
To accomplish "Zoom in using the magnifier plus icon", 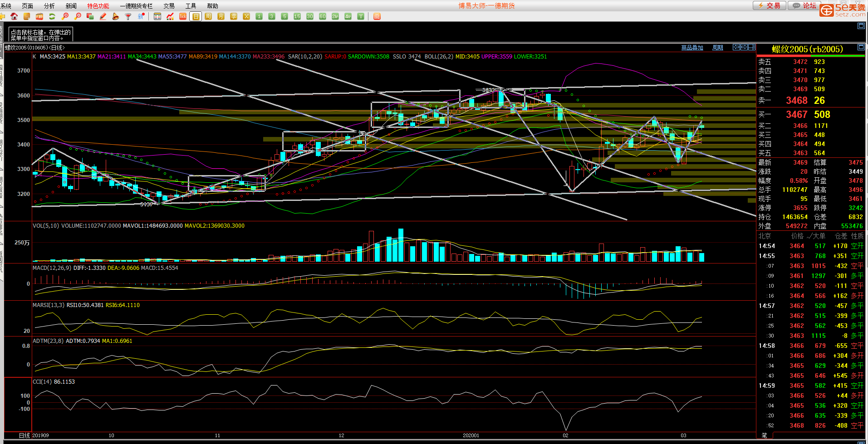I will pos(65,16).
